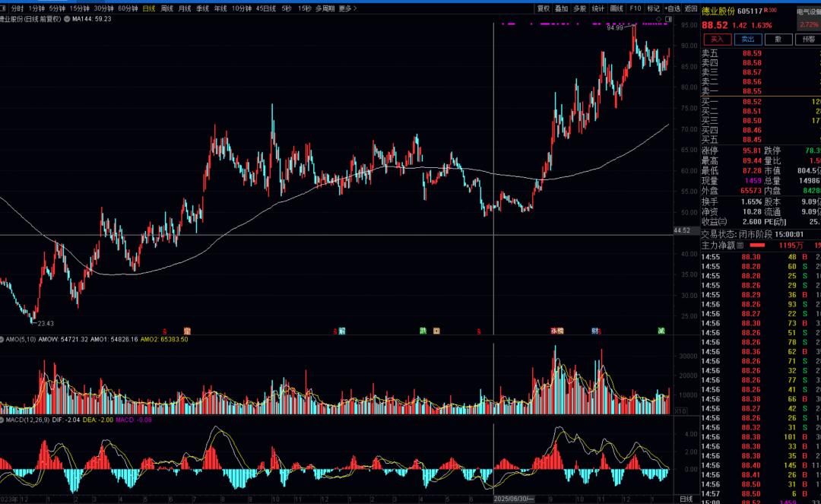Click the panel layout icon at top-left

point(3,8)
